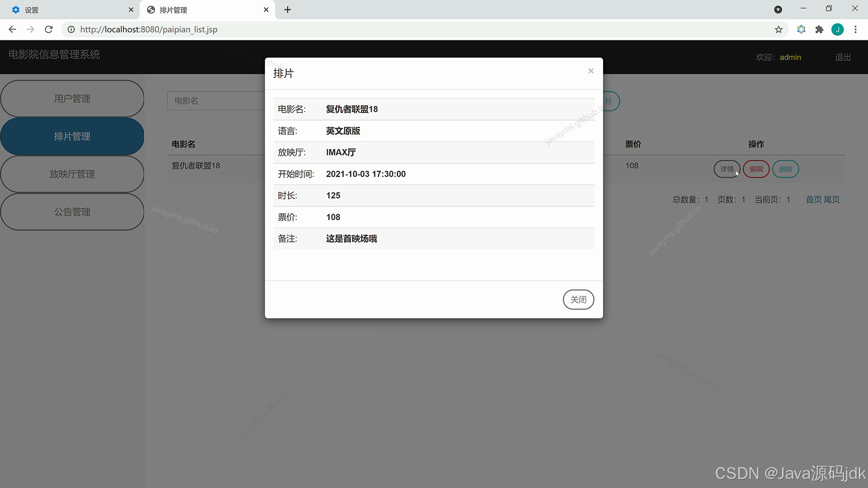Minimize the browser window
This screenshot has width=868, height=488.
click(803, 9)
